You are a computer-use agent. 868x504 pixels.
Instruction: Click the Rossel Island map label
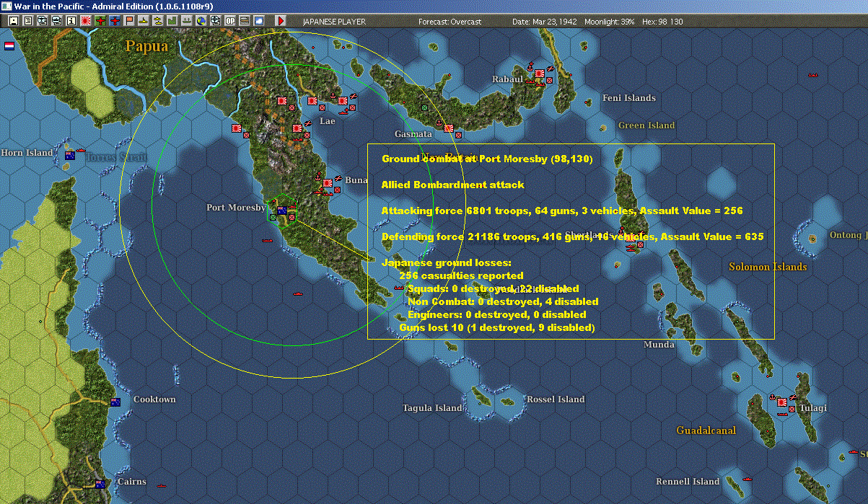(x=556, y=399)
